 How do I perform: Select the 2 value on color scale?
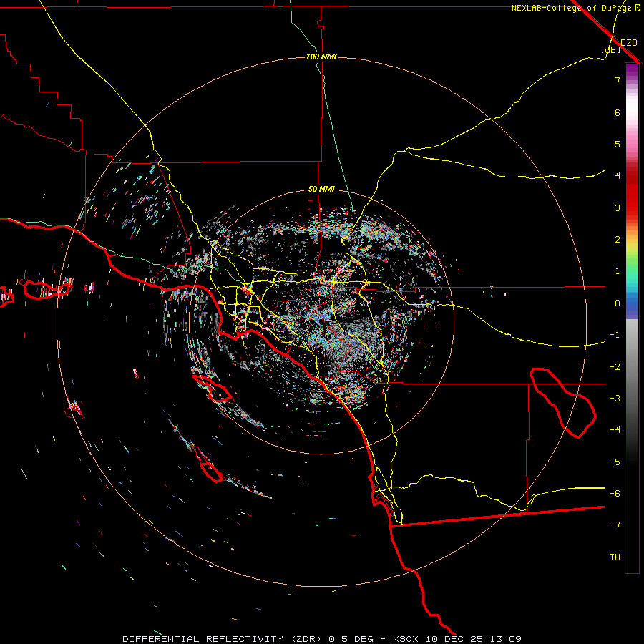click(618, 240)
